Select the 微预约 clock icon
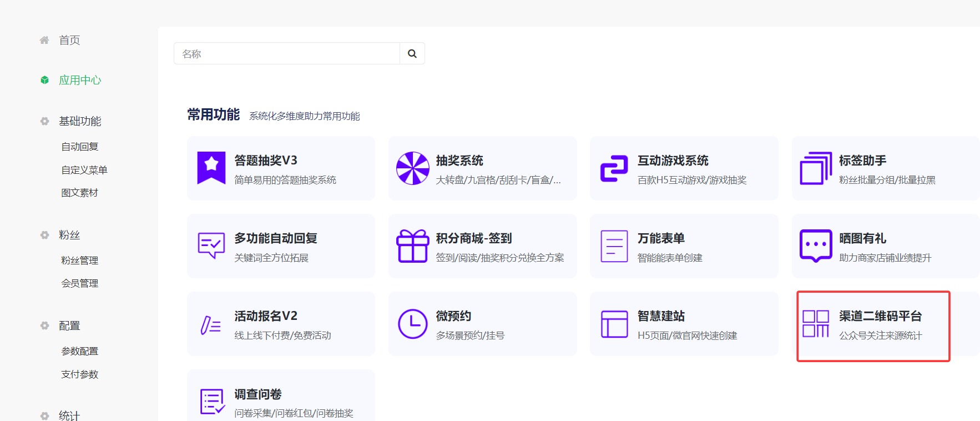The image size is (980, 421). pos(412,324)
